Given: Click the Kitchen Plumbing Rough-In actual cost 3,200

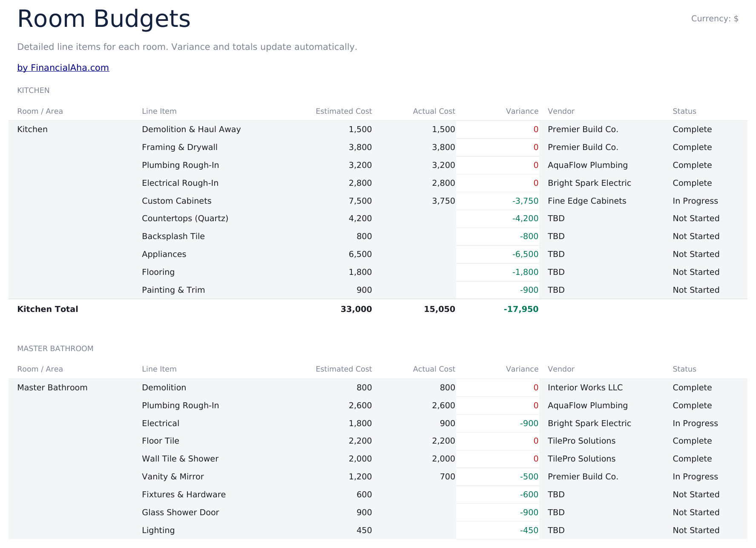Looking at the screenshot, I should click(443, 165).
